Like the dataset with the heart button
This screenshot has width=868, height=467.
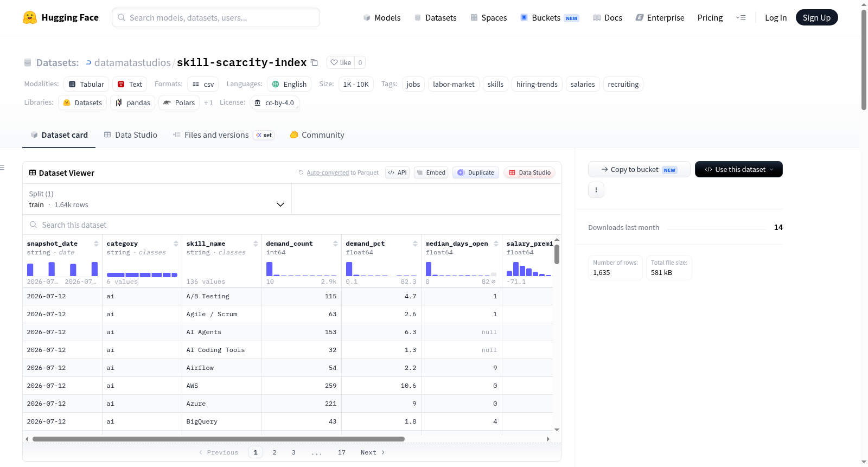coord(341,62)
